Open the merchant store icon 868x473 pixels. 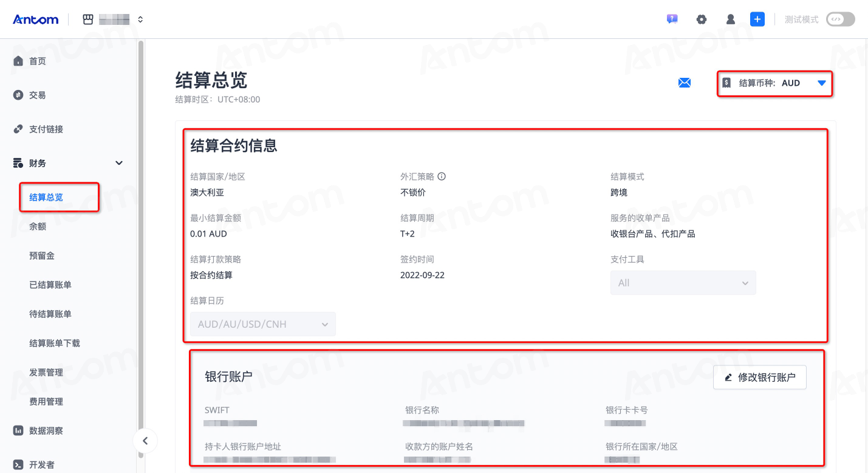coord(88,19)
